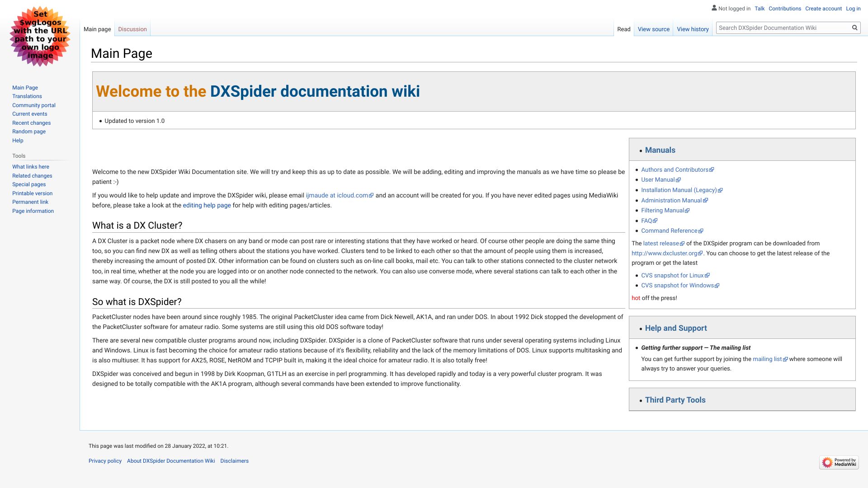This screenshot has height=488, width=868.
Task: Open CVS snapshot for Windows link
Action: tap(680, 285)
